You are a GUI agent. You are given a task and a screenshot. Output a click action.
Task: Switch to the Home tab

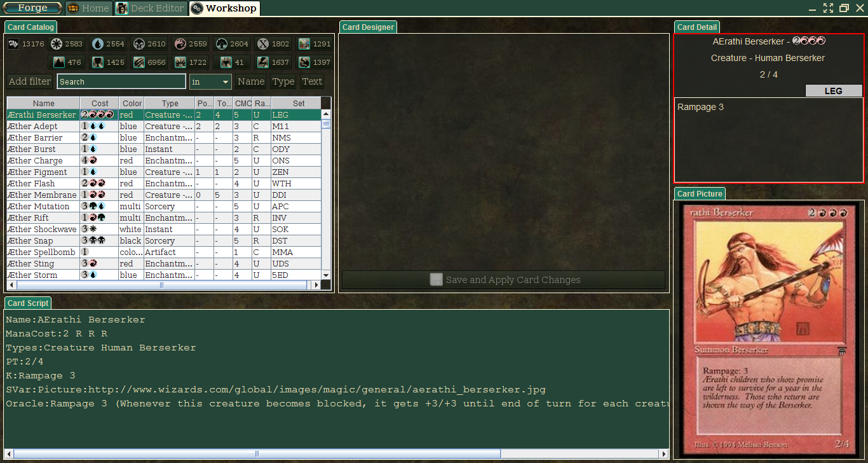(88, 8)
